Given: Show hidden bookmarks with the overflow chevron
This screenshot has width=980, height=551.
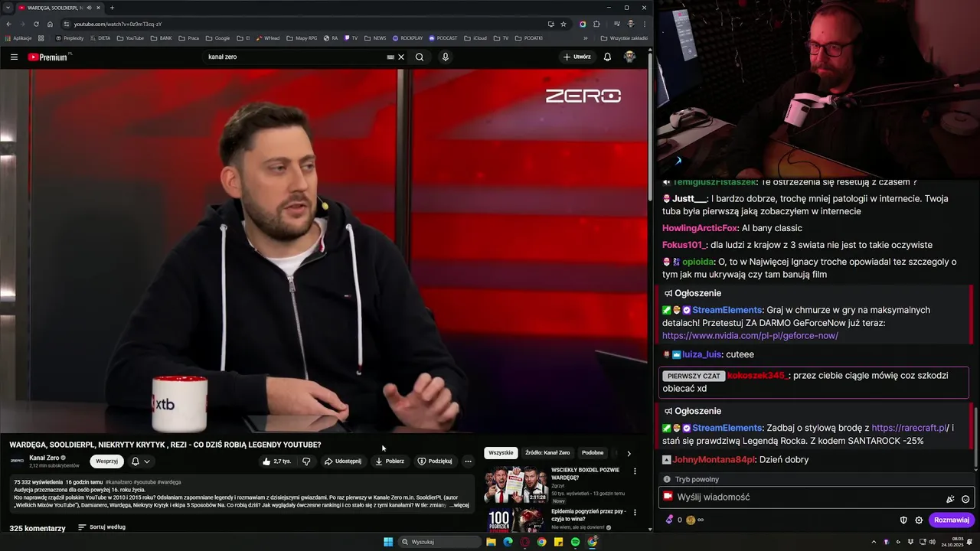Looking at the screenshot, I should (x=586, y=38).
